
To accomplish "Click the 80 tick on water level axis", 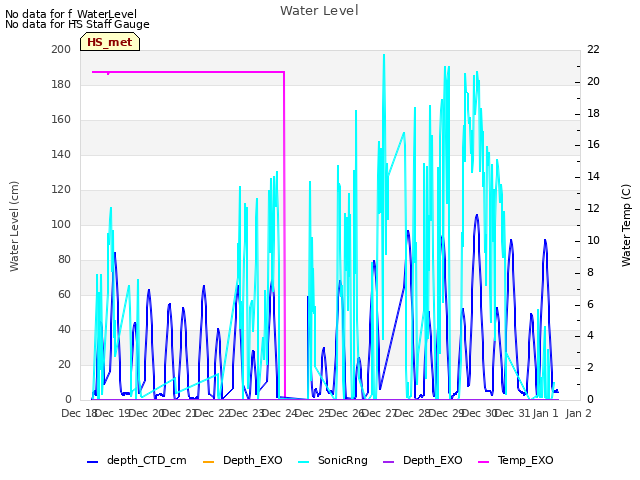I will pos(64,260).
